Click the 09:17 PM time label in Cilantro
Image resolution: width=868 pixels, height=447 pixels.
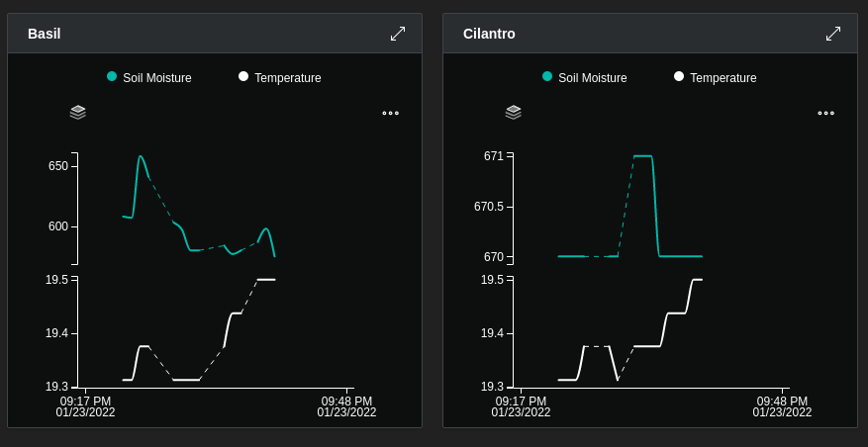pos(521,402)
